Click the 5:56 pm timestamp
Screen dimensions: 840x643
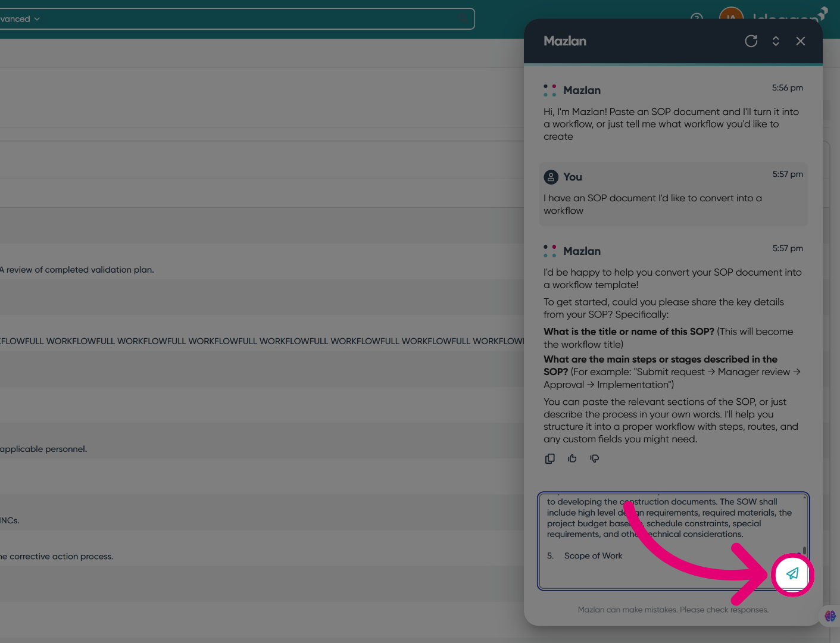[788, 88]
